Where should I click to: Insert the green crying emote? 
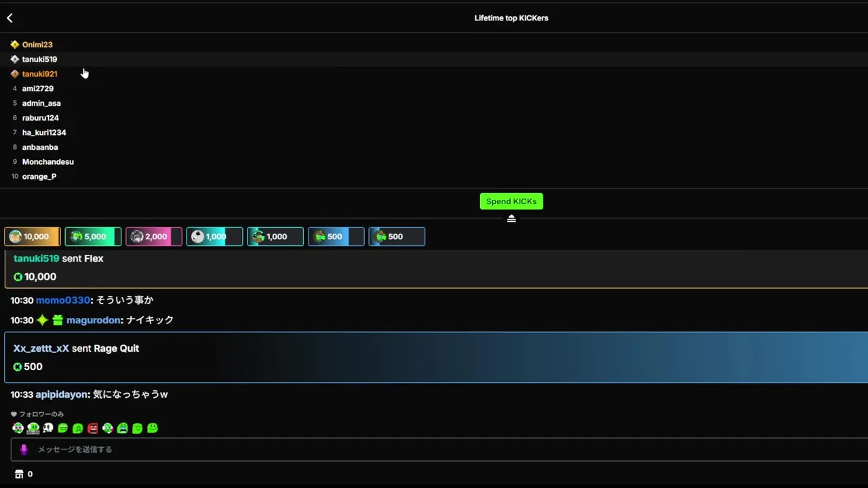click(123, 428)
